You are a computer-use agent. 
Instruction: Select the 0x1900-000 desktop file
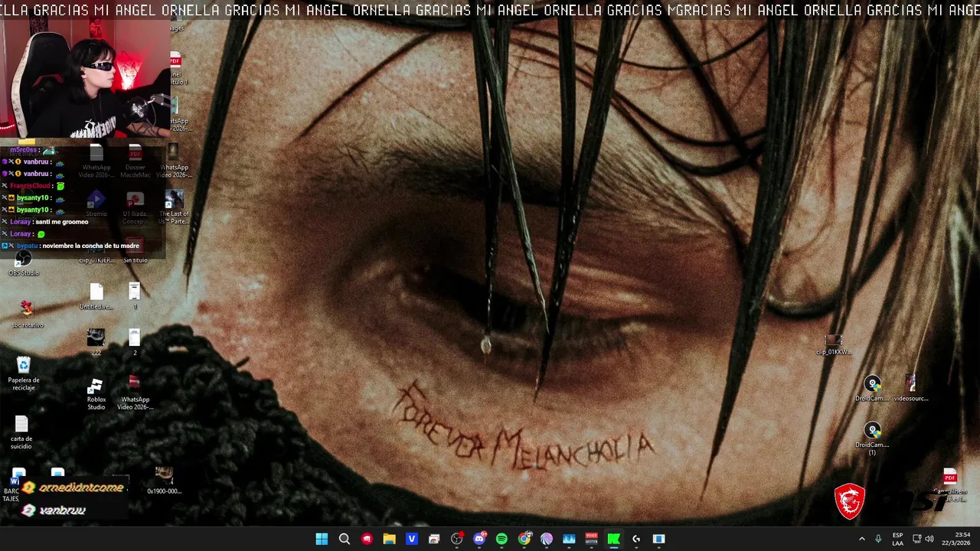tap(164, 481)
